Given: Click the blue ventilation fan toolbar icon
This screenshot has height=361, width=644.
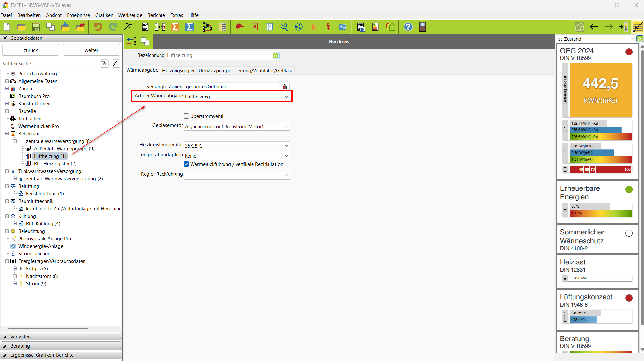Looking at the screenshot, I should pos(299,27).
